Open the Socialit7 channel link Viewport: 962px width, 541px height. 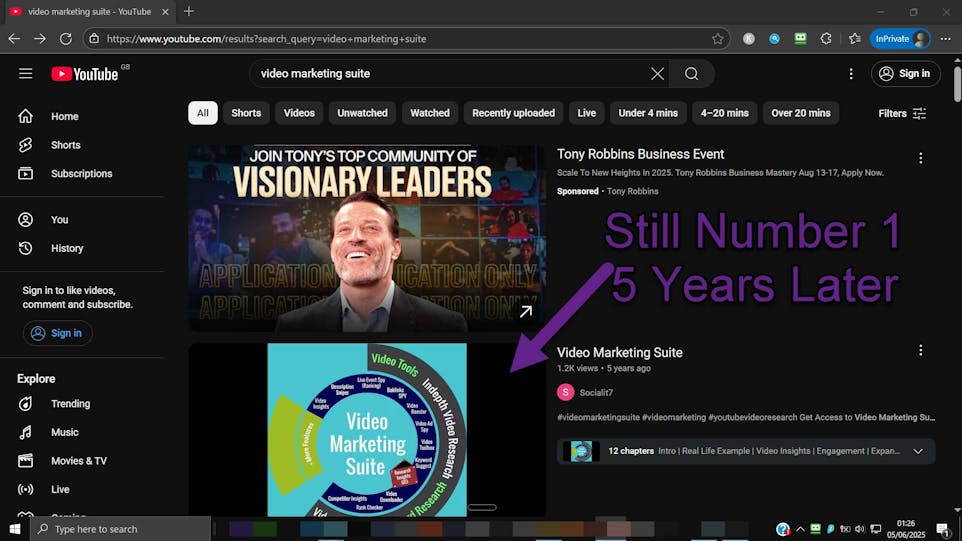click(x=597, y=392)
